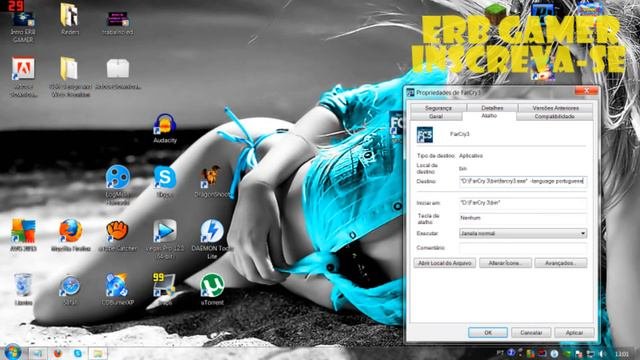Click the Destino path field
This screenshot has width=640, height=360.
(x=523, y=181)
